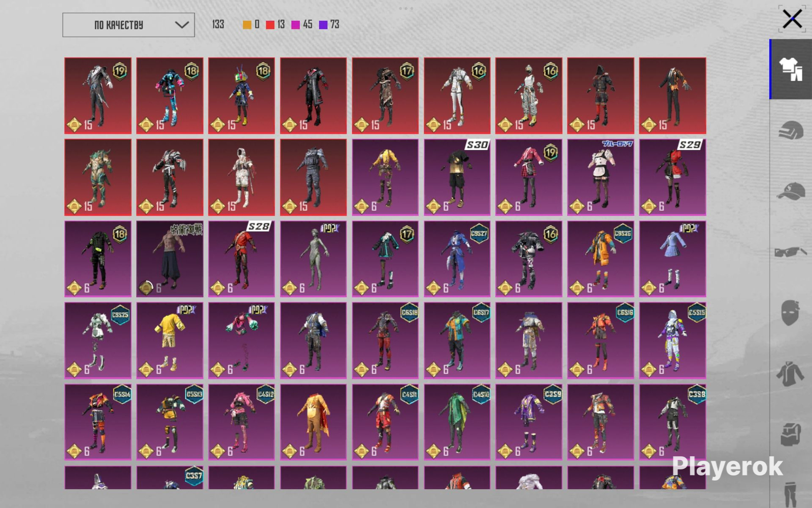Select the purple-tier outfit with badge 17
The image size is (812, 508).
(x=385, y=259)
